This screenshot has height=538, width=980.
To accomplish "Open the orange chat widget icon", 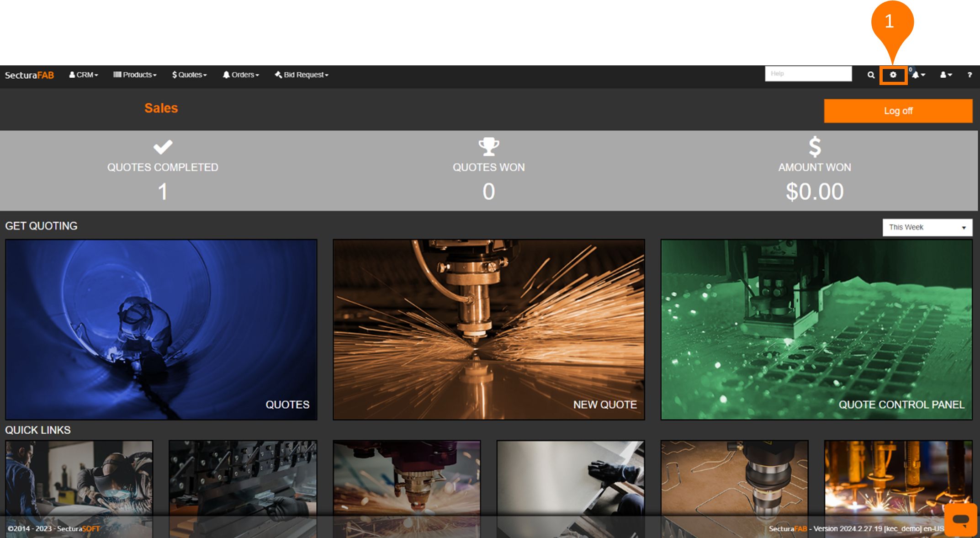I will [x=961, y=520].
